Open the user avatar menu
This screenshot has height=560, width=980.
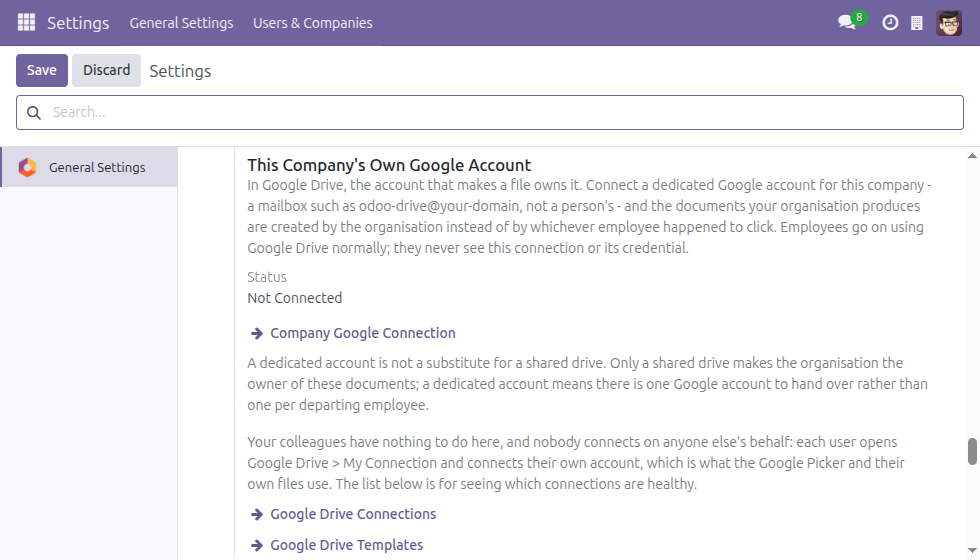(949, 23)
